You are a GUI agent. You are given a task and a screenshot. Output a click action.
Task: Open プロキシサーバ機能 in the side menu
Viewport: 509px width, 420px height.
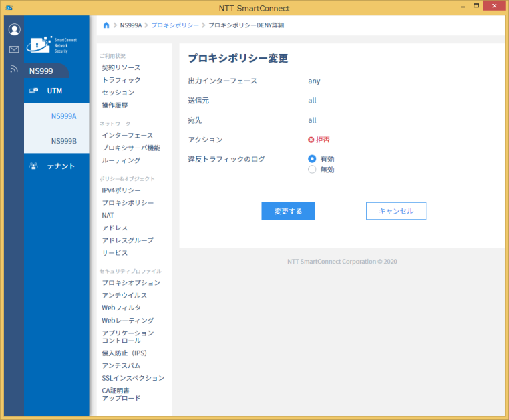point(131,148)
